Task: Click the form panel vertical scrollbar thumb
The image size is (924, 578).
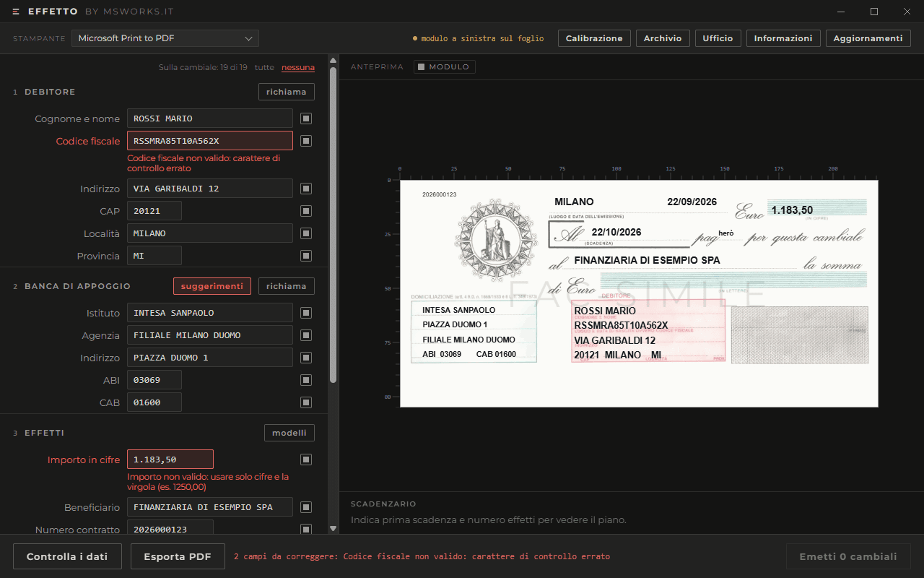Action: (x=333, y=225)
